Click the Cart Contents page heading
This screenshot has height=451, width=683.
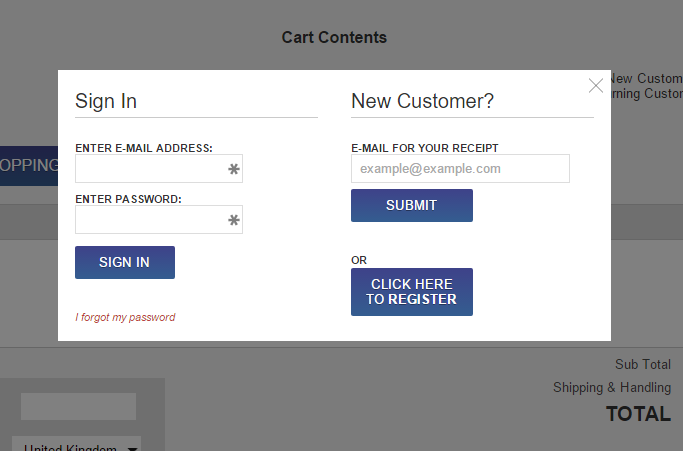pyautogui.click(x=334, y=38)
